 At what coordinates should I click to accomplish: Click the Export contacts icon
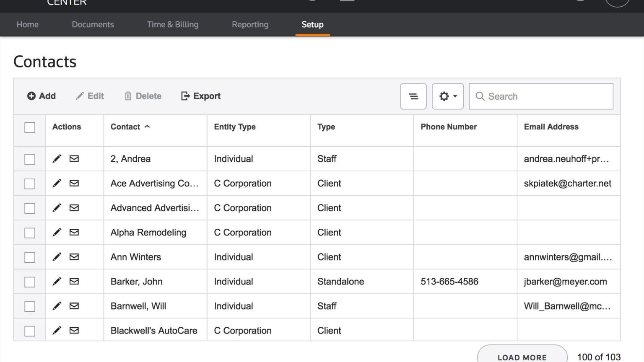point(184,96)
